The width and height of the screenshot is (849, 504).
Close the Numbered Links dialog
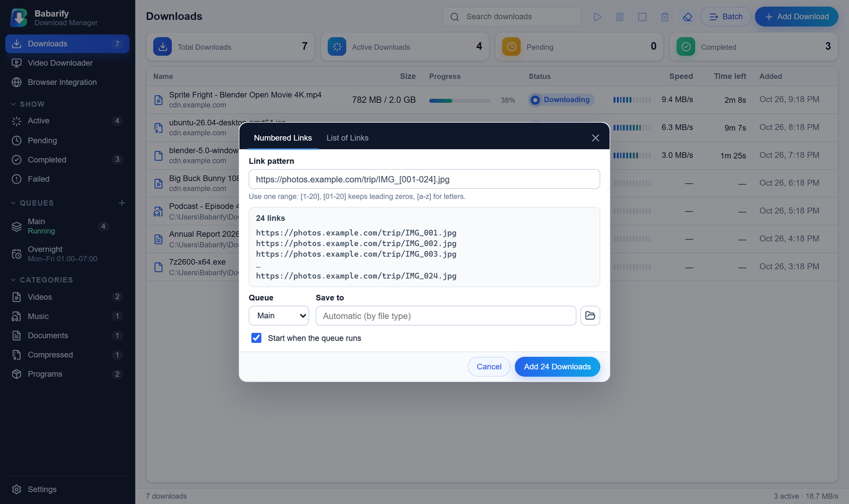coord(595,138)
